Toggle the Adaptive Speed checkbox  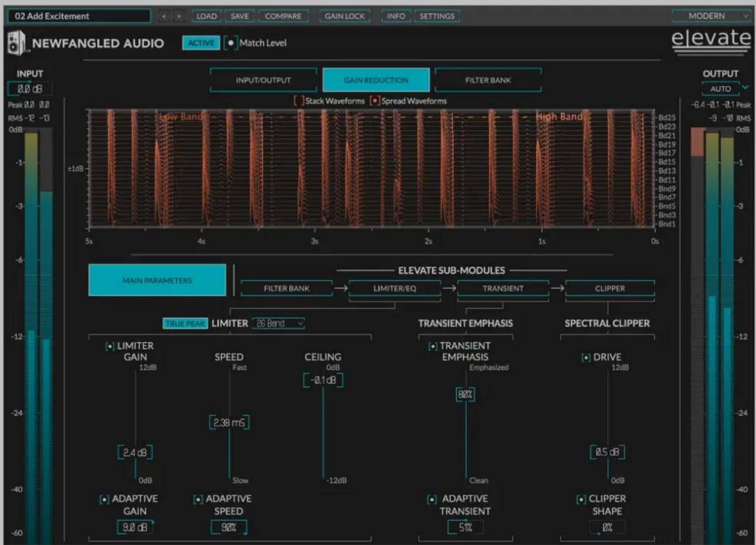198,500
